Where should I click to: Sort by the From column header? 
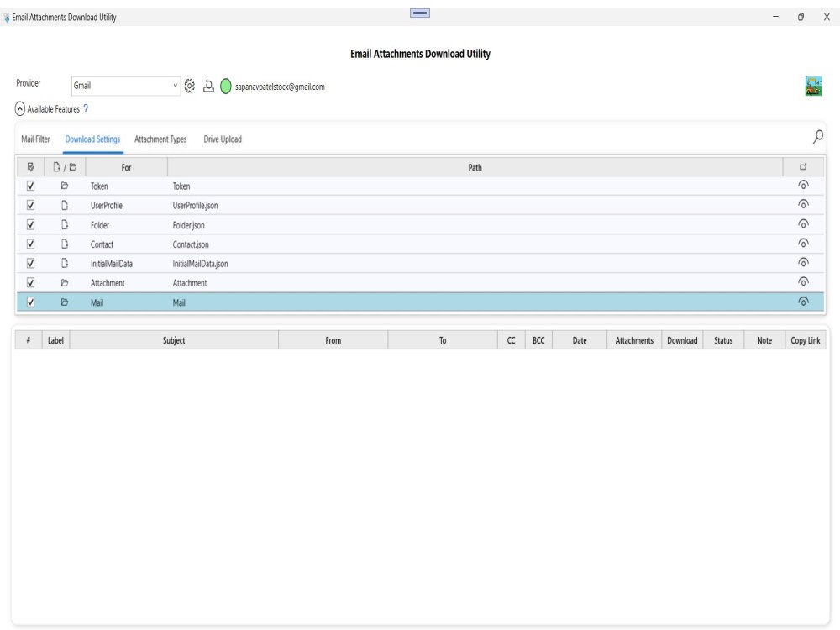coord(333,340)
